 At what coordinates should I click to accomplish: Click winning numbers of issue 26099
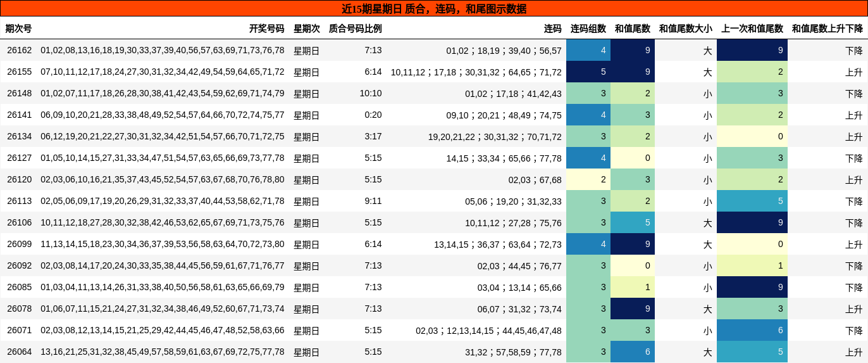point(163,244)
